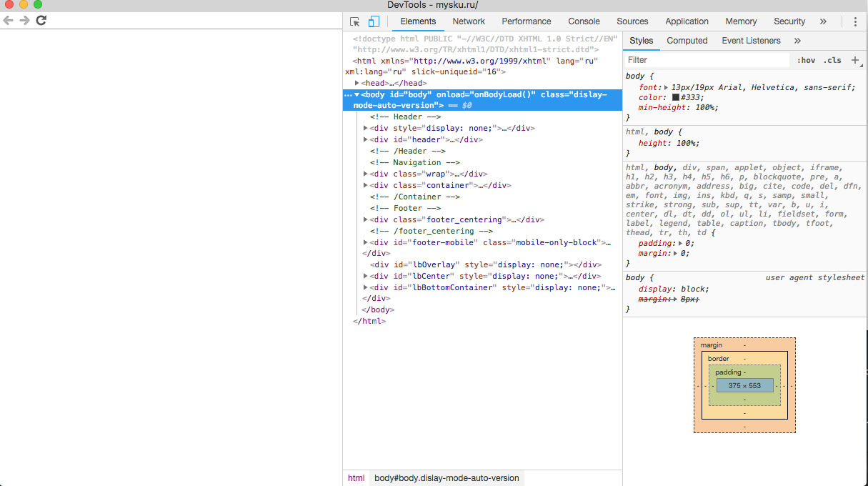This screenshot has height=486, width=868.
Task: Click the #333 color swatch
Action: (x=675, y=97)
